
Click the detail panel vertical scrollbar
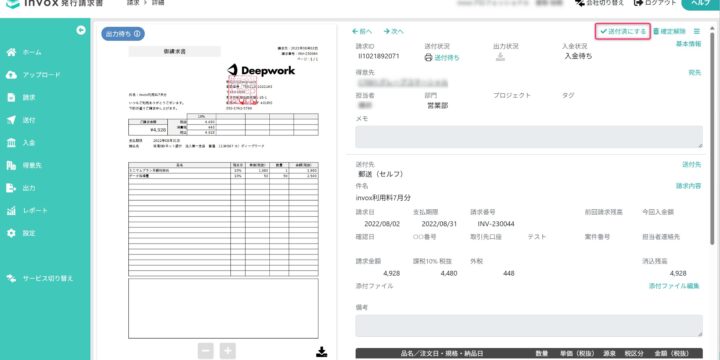tap(713, 138)
